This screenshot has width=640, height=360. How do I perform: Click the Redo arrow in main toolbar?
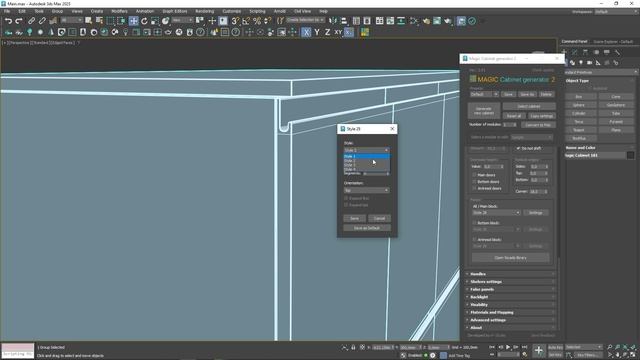pyautogui.click(x=19, y=21)
